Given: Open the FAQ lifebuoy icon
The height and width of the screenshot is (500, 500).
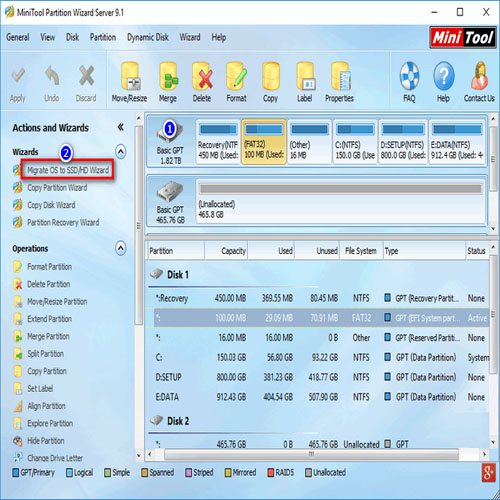Looking at the screenshot, I should pyautogui.click(x=409, y=76).
